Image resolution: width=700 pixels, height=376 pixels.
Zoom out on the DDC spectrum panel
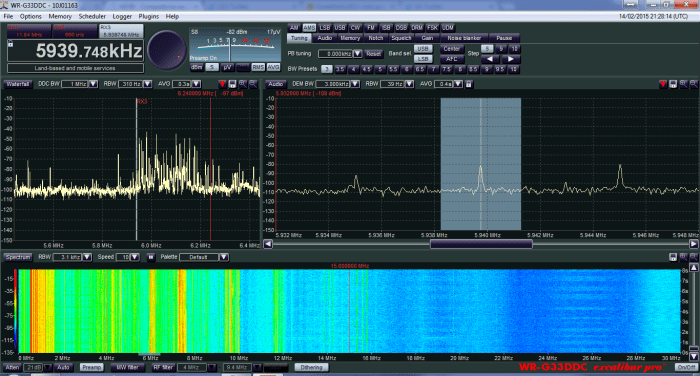tap(253, 84)
